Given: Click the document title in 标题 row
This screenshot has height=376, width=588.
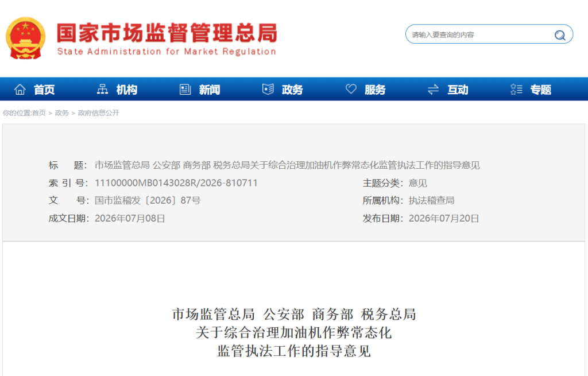Looking at the screenshot, I should (x=287, y=165).
